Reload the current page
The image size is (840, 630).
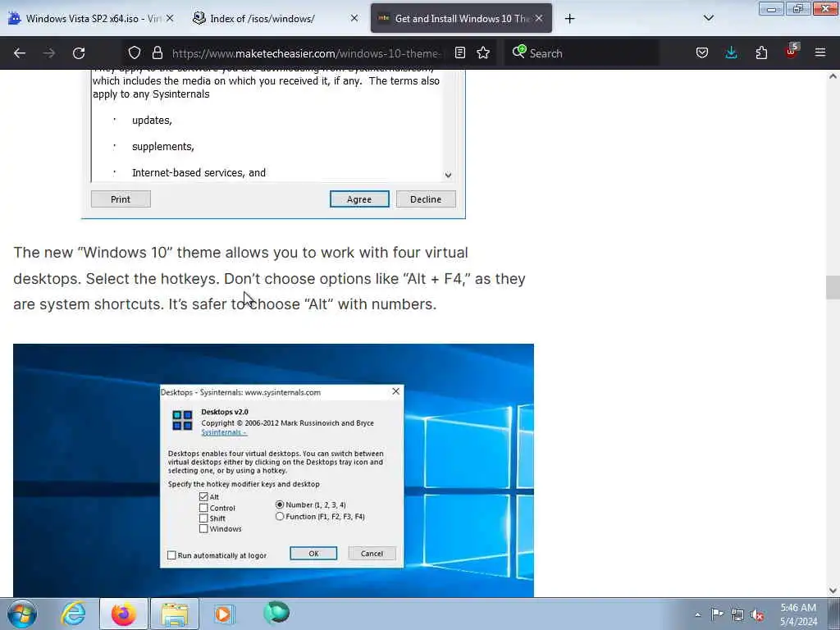pyautogui.click(x=79, y=53)
